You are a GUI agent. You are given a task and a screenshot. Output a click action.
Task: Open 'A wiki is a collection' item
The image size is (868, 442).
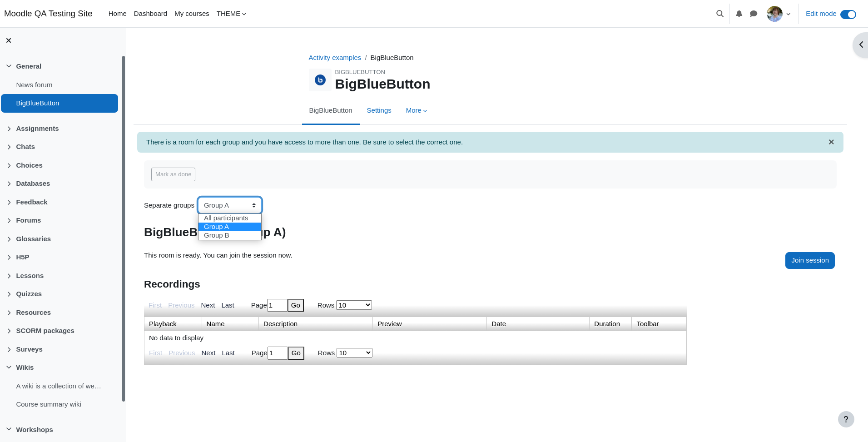pos(59,386)
